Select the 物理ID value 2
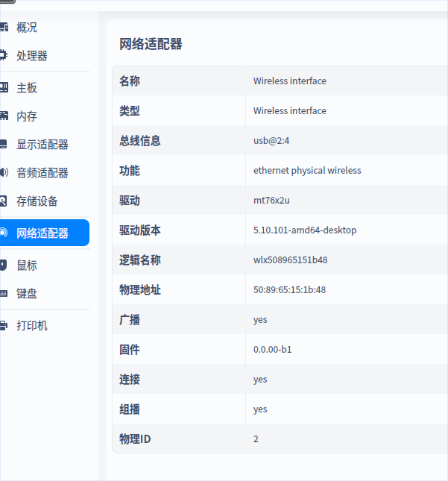 click(256, 439)
